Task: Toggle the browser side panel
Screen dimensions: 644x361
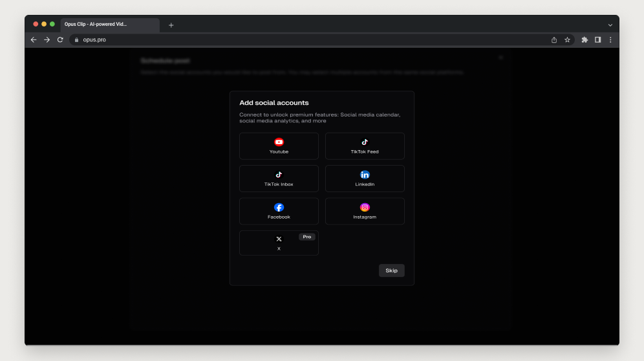Action: pos(597,40)
